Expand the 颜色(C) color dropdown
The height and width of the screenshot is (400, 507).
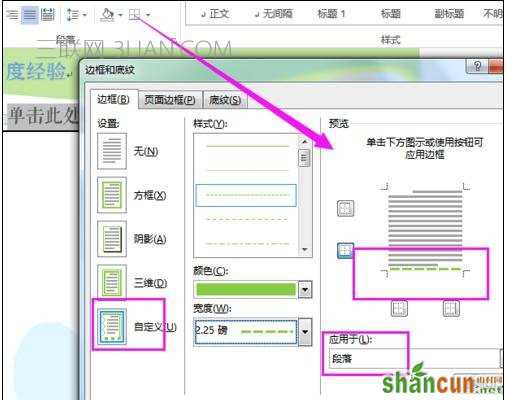305,289
